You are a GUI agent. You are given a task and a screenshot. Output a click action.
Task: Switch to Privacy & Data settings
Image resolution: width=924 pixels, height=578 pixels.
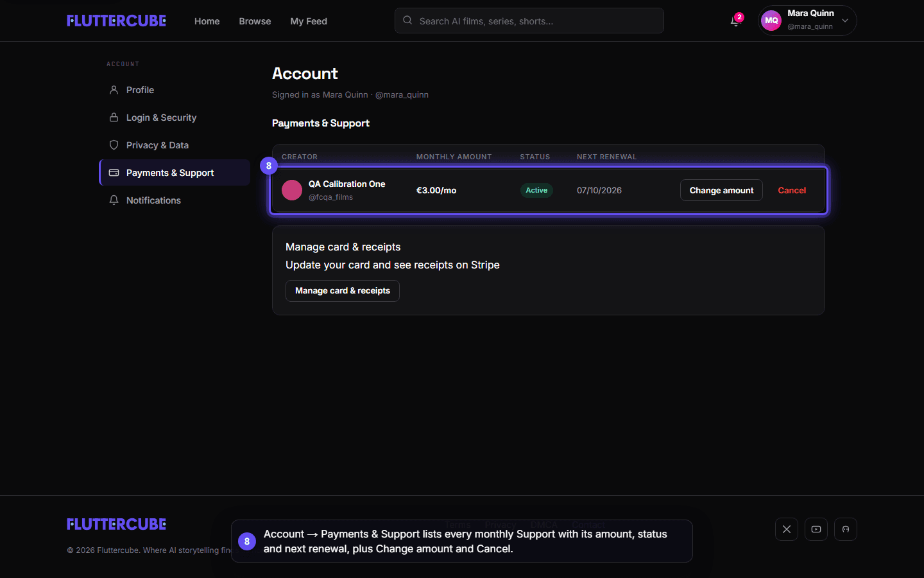(175, 145)
